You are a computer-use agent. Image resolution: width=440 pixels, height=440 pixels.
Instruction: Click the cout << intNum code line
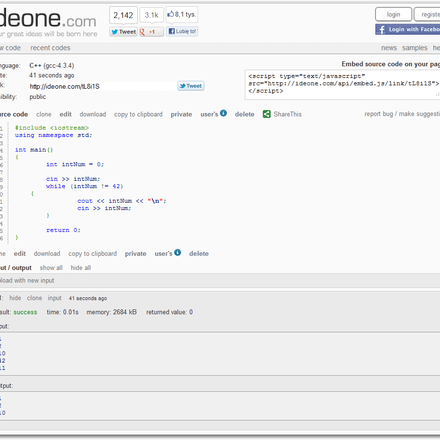[122, 201]
